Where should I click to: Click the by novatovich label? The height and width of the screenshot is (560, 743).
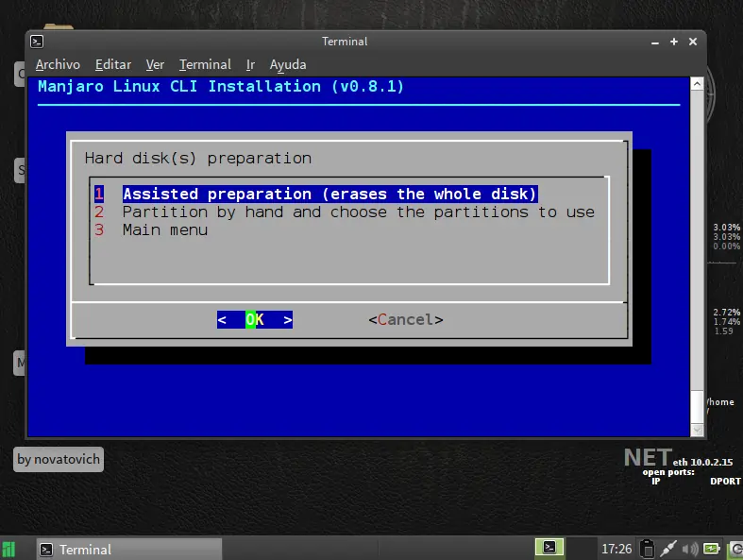point(59,460)
